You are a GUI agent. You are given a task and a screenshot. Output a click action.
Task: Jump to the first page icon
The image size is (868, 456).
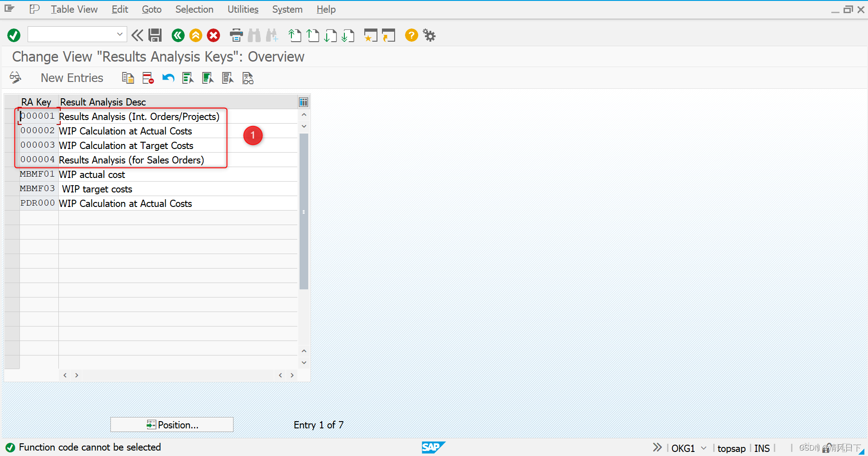[x=295, y=35]
